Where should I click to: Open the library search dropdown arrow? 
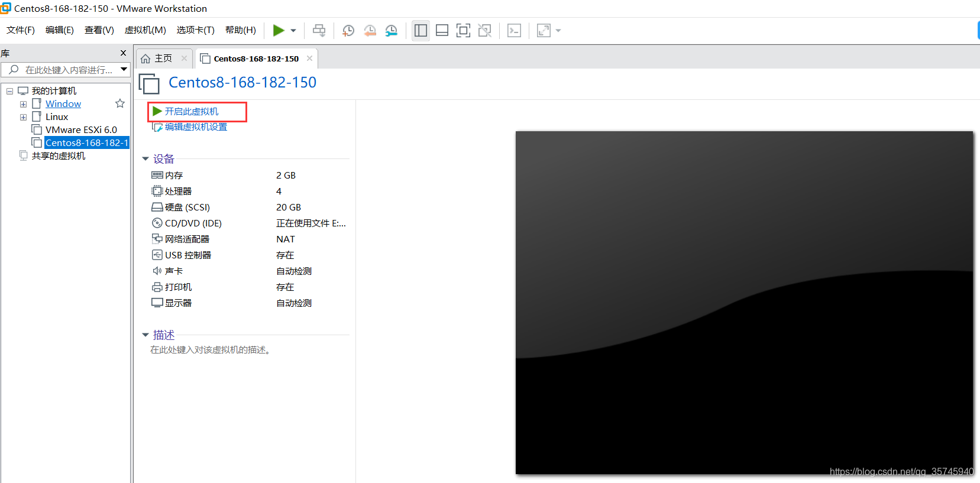tap(124, 70)
